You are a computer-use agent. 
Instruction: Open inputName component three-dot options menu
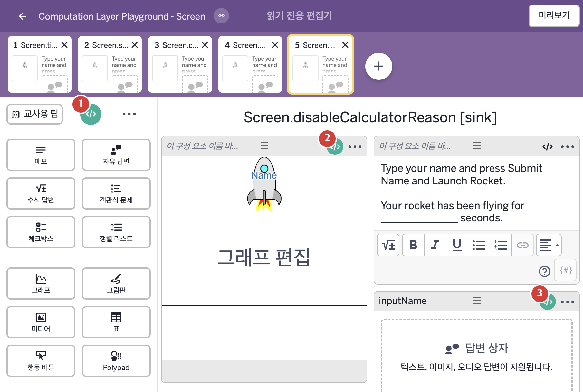point(568,302)
